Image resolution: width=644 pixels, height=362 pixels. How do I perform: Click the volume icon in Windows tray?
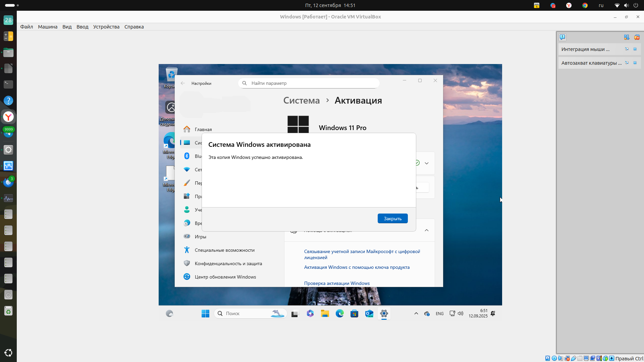[x=461, y=313]
